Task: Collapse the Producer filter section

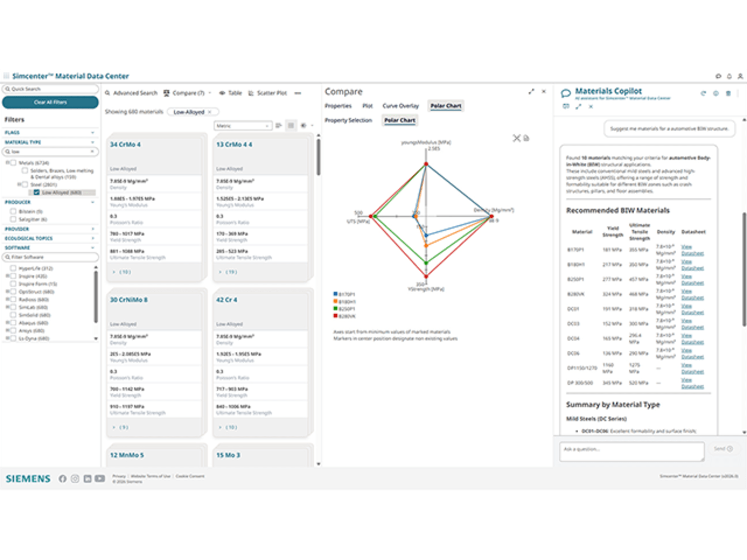Action: [x=93, y=202]
